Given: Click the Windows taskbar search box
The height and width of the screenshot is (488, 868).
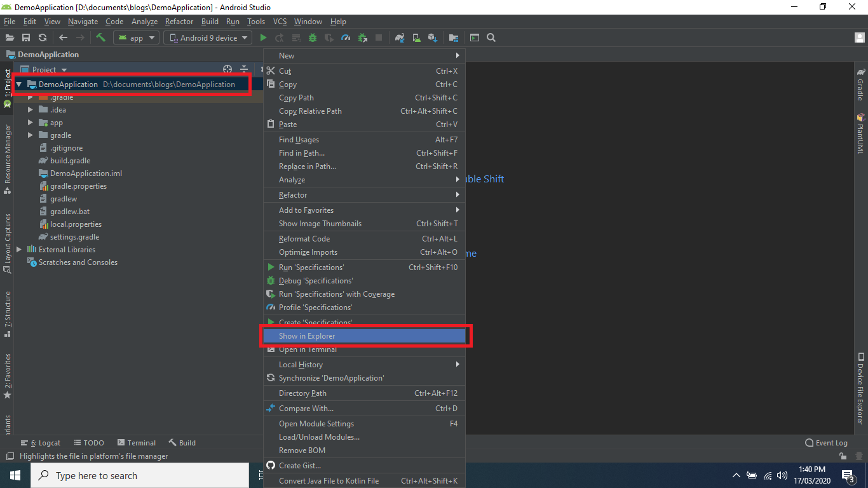Looking at the screenshot, I should [x=140, y=475].
